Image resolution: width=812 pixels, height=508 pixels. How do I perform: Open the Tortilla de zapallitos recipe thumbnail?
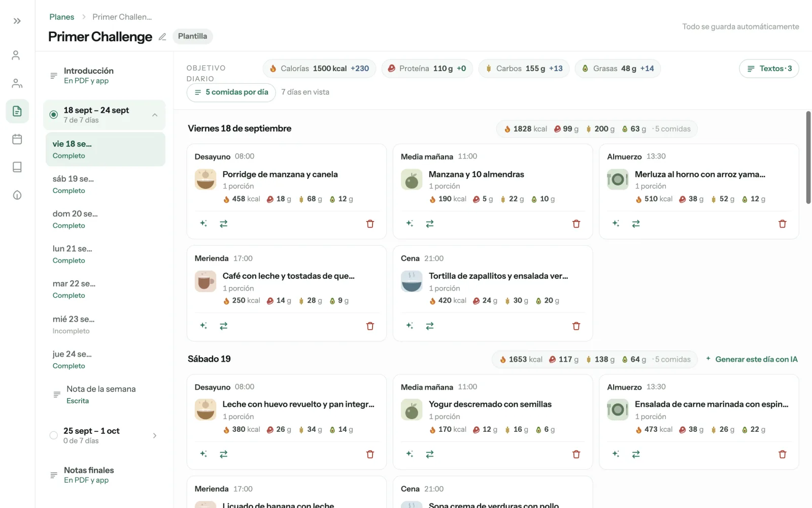412,281
